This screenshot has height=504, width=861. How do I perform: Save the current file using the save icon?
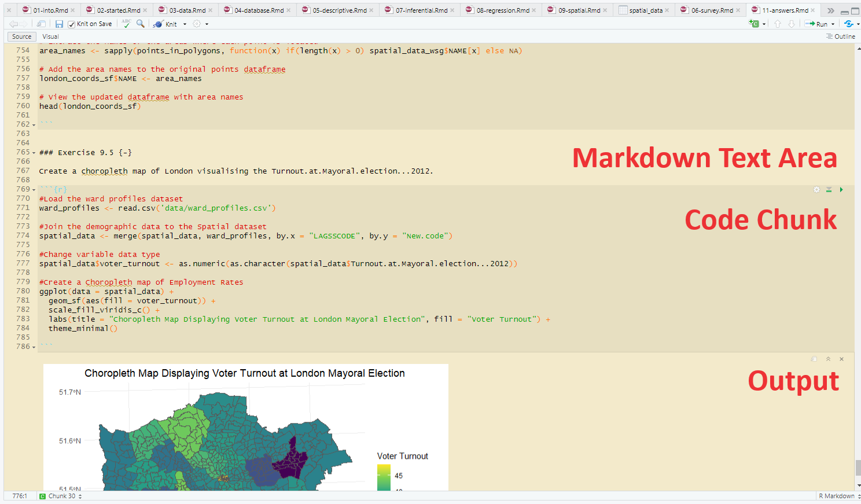point(60,23)
